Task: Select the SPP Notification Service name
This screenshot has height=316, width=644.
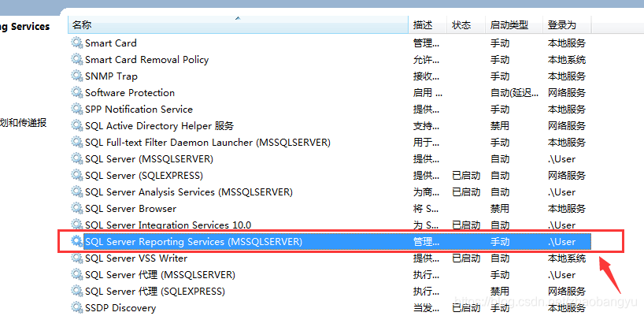Action: point(139,110)
